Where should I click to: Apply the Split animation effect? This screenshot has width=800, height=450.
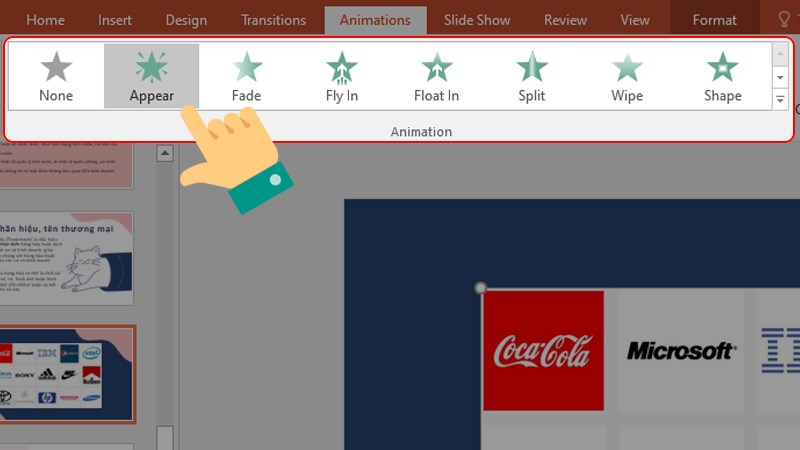[x=532, y=75]
